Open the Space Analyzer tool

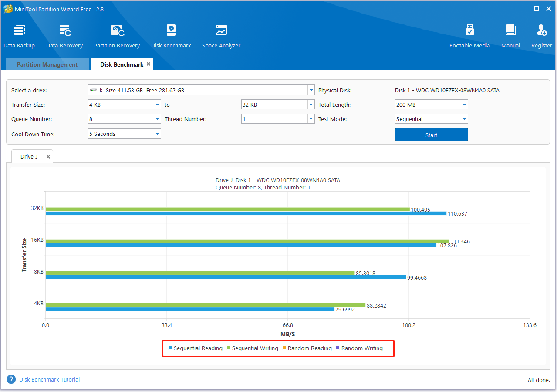coord(221,36)
